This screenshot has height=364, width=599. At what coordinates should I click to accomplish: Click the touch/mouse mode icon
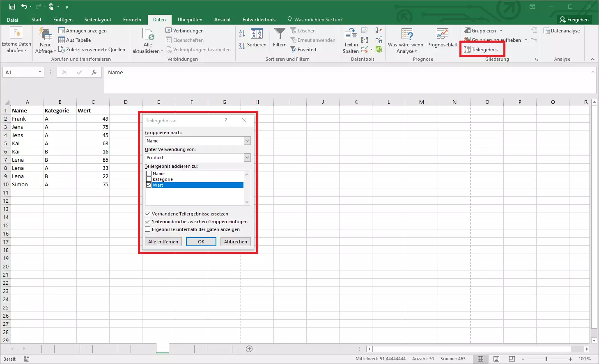click(51, 7)
